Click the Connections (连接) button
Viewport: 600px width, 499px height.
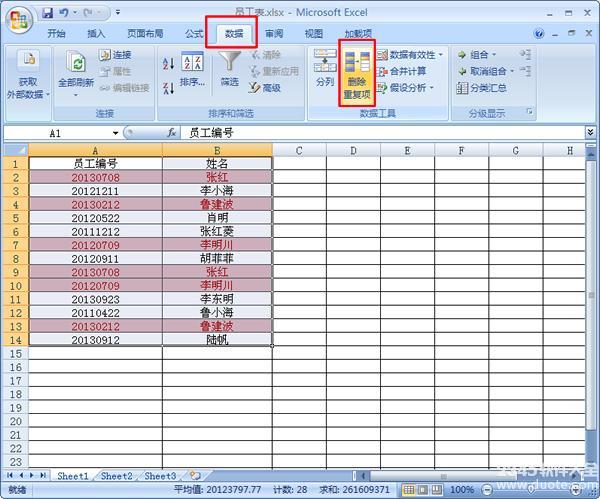coord(115,55)
